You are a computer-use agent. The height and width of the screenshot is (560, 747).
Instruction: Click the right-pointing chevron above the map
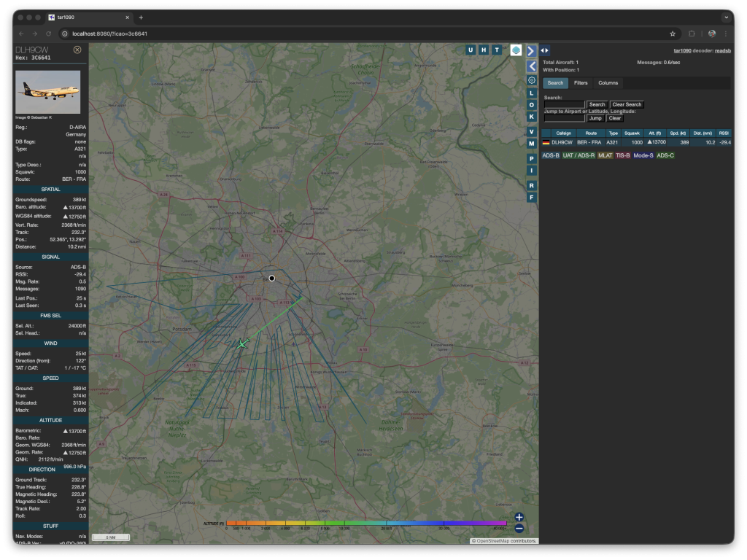531,50
